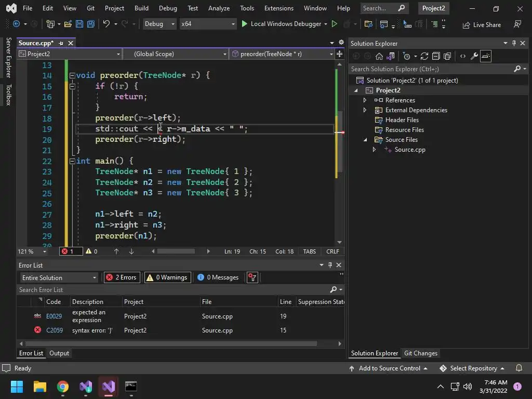Click the Open File folder icon
This screenshot has height=399, width=532.
pos(68,24)
